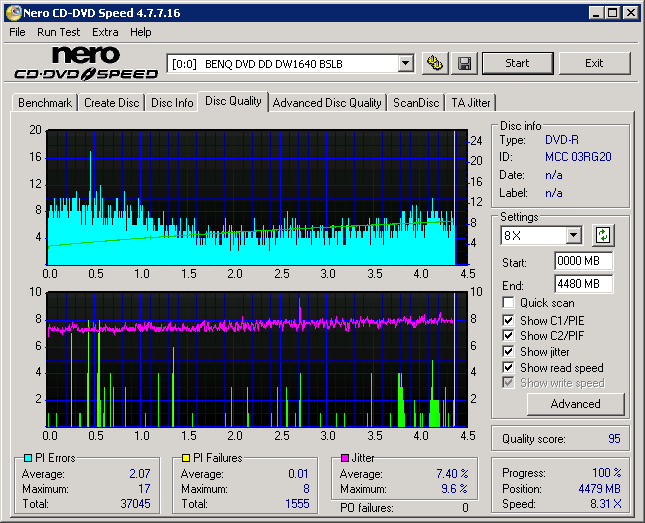The image size is (645, 523).
Task: Open the TA Jitter tab
Action: pos(470,102)
